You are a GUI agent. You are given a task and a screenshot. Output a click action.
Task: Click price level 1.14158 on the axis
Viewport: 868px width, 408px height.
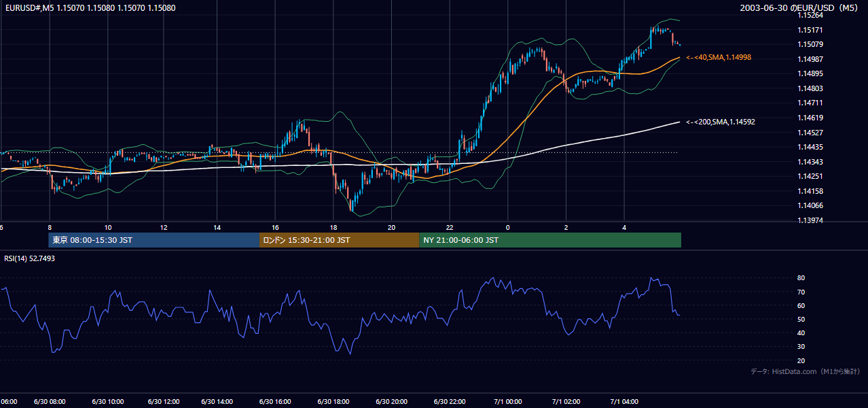[x=810, y=191]
